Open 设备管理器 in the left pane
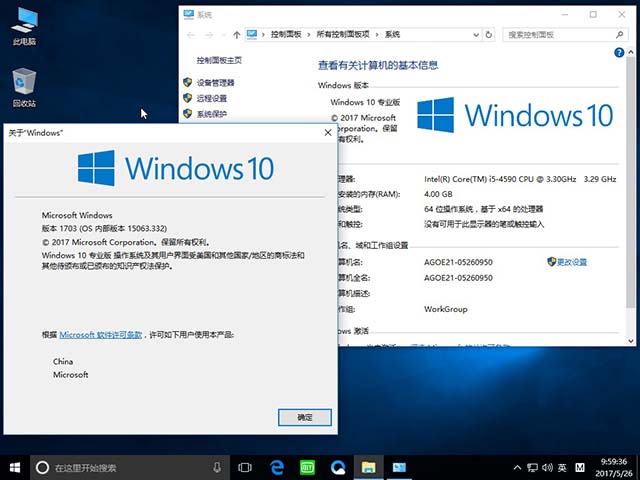Image resolution: width=640 pixels, height=480 pixels. coord(216,83)
